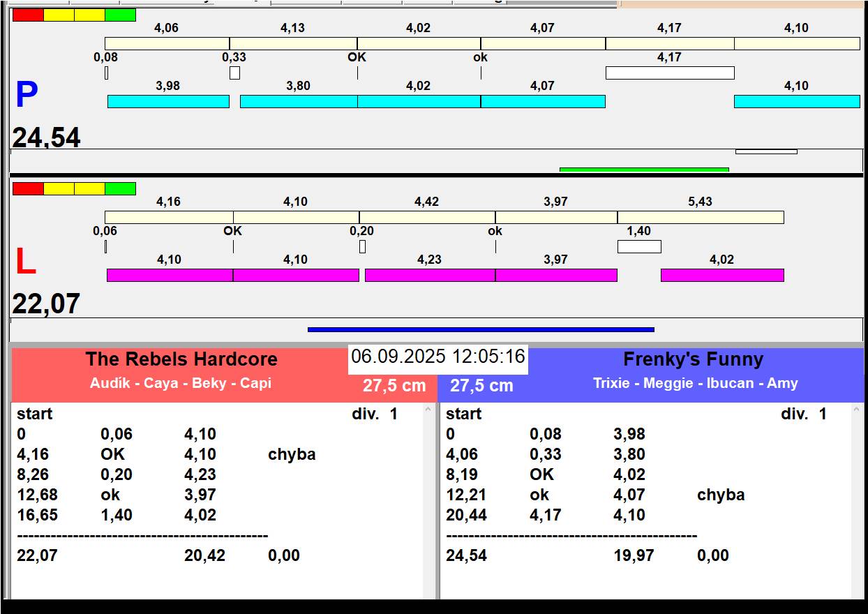Click the 19,97 total in Frenky's results
This screenshot has height=614, width=868.
click(x=634, y=555)
